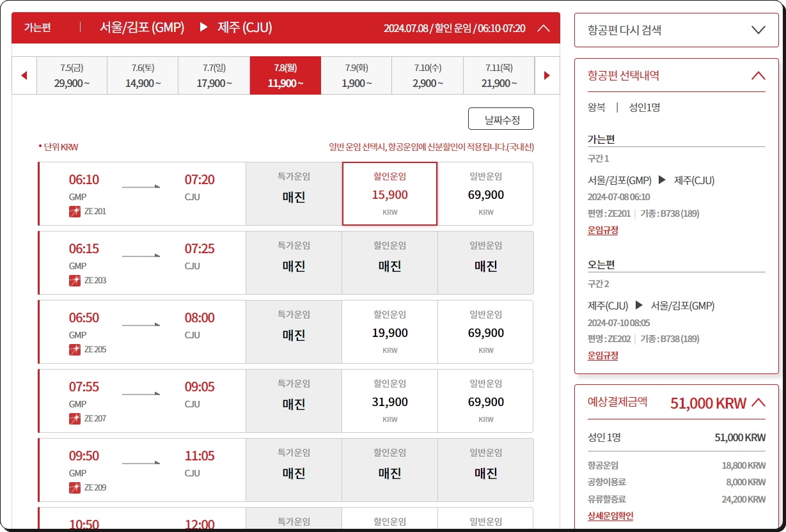Click Eastar logo icon beside ZE209
This screenshot has height=532, width=786.
tap(75, 487)
